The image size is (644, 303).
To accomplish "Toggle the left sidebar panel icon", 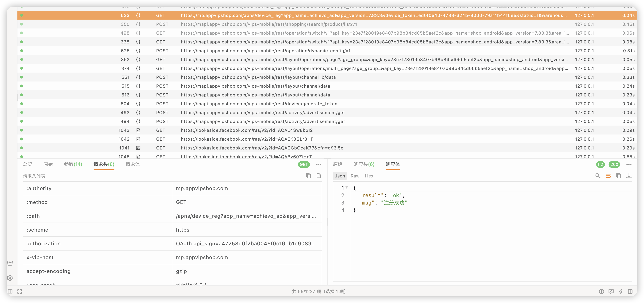I will 10,291.
